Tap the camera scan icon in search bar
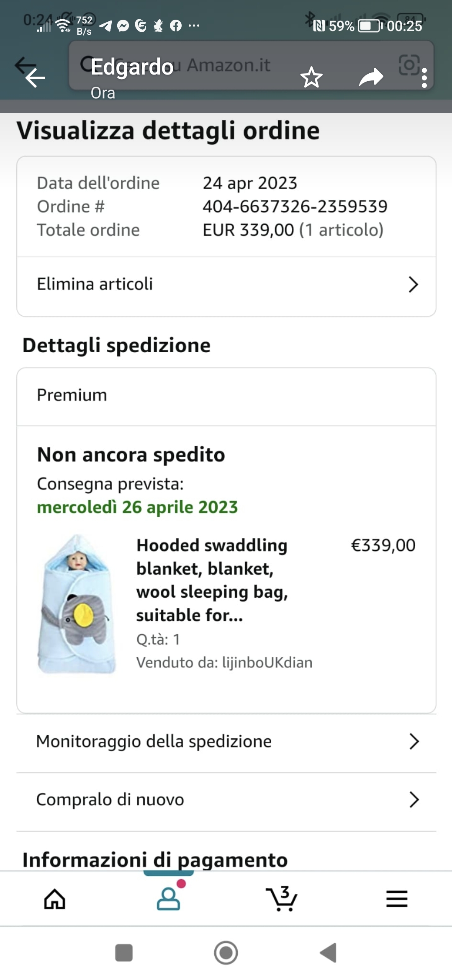The image size is (452, 980). coord(409,65)
